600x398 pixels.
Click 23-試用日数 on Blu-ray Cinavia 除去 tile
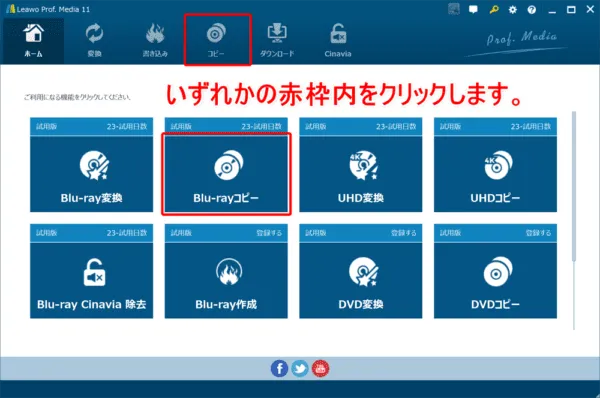click(127, 233)
